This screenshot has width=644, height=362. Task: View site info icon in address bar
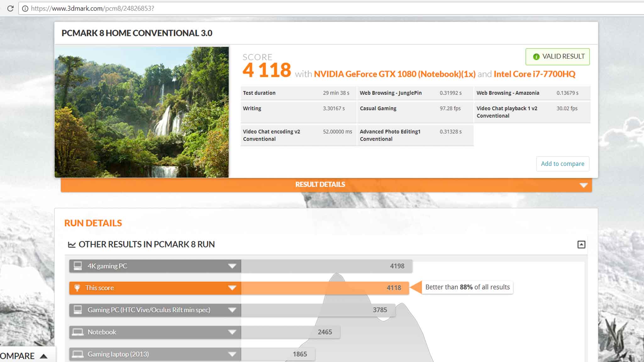click(x=25, y=8)
